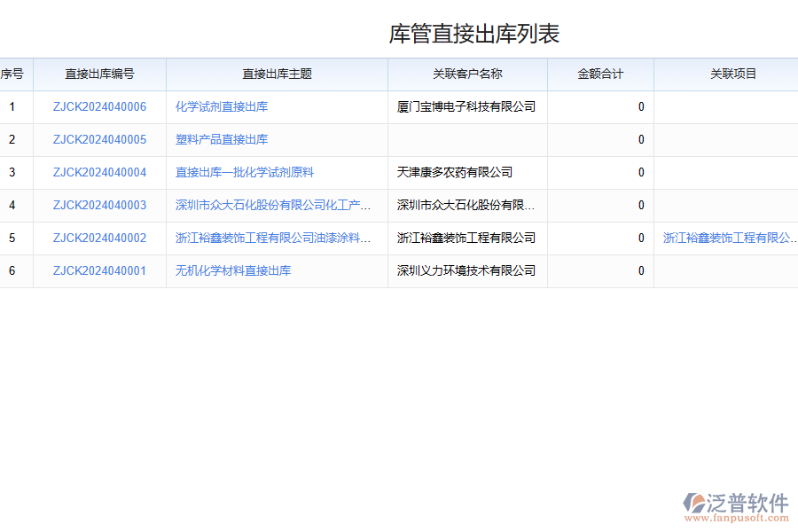Click the 金额合计 column header
Image resolution: width=798 pixels, height=532 pixels.
pyautogui.click(x=601, y=74)
